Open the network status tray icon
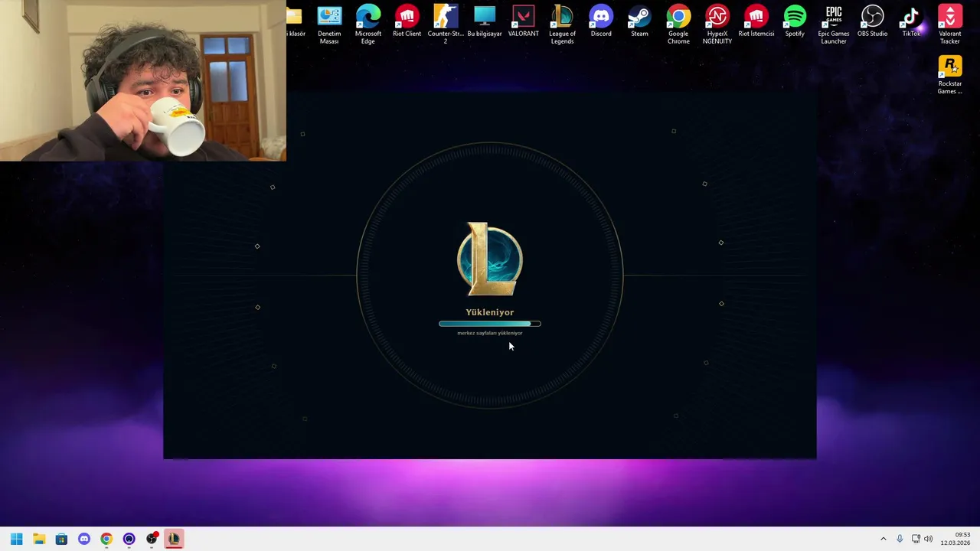Viewport: 980px width, 551px height. point(916,539)
